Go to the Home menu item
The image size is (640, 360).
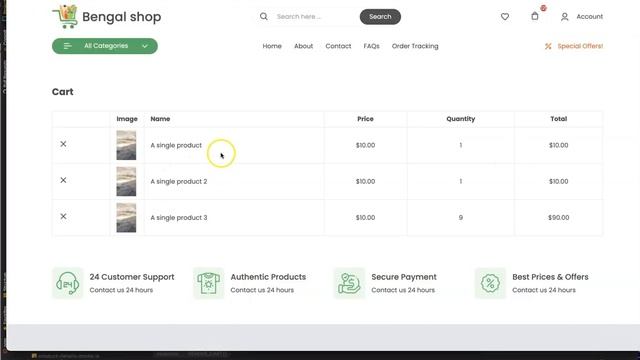[272, 46]
